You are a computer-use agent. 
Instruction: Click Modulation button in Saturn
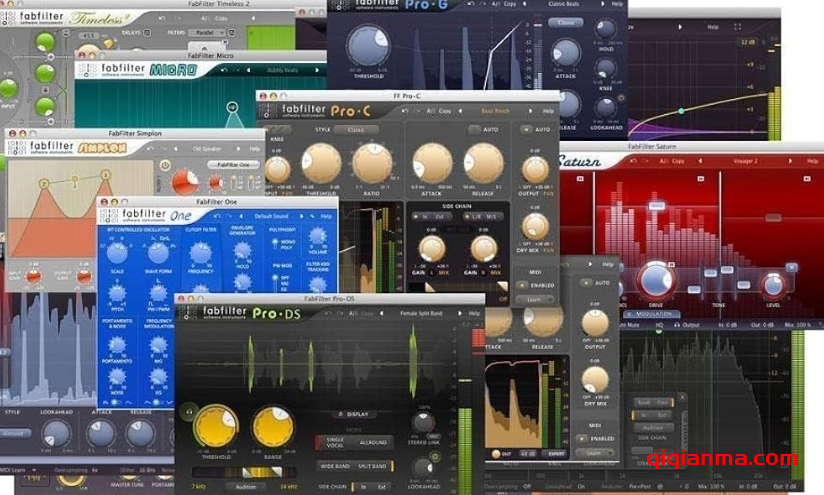651,314
